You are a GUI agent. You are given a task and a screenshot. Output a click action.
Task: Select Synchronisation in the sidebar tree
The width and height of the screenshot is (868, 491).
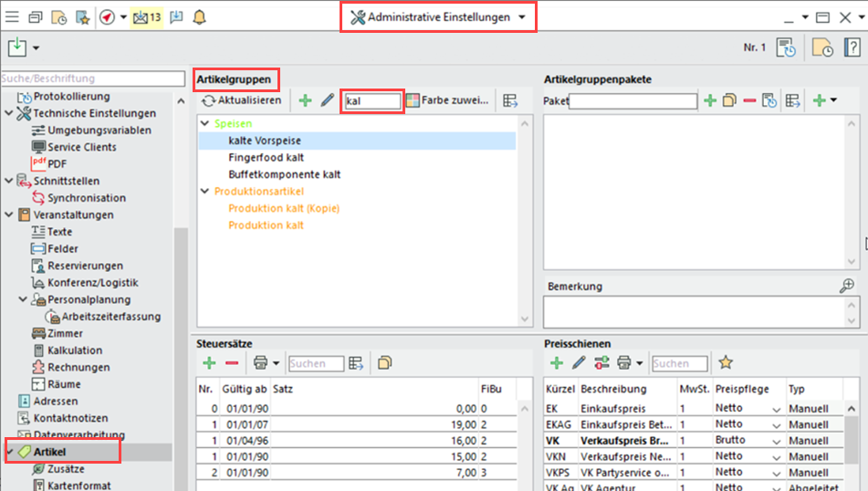[87, 198]
